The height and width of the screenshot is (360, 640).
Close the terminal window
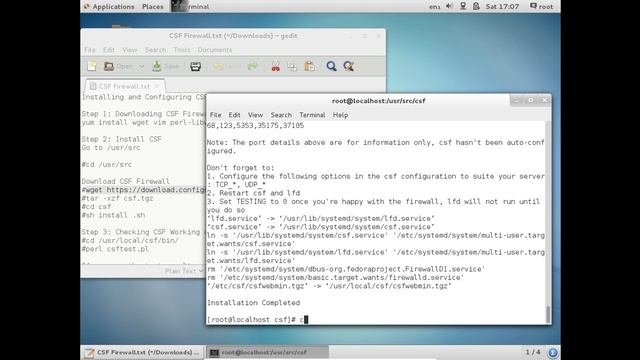544,100
